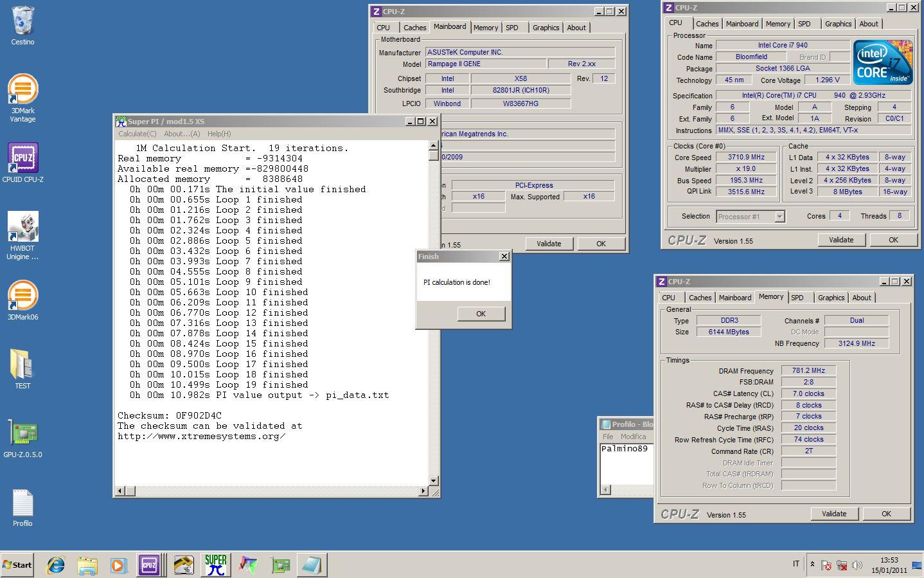The image size is (924, 578).
Task: Open Internet Explorer from the taskbar
Action: tap(57, 565)
